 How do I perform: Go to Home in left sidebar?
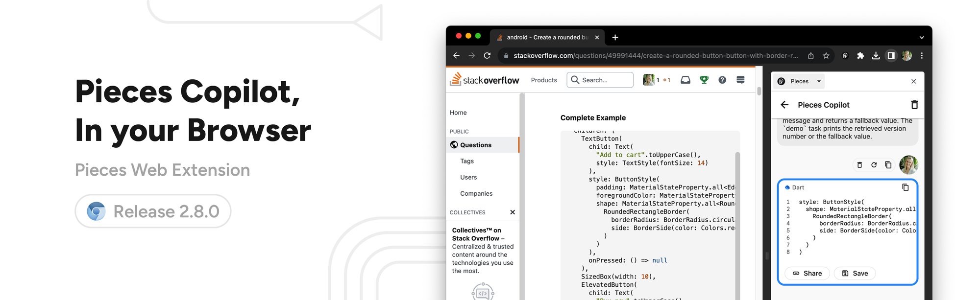[x=458, y=113]
